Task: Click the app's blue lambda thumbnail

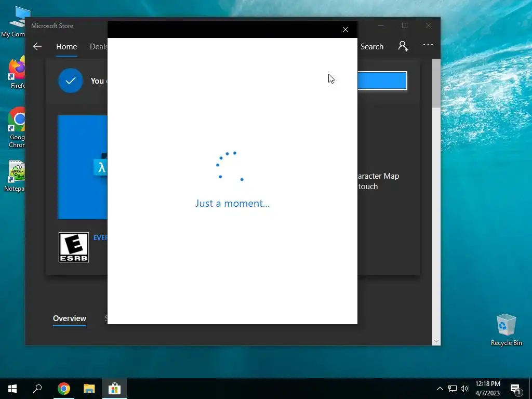Action: [x=83, y=167]
